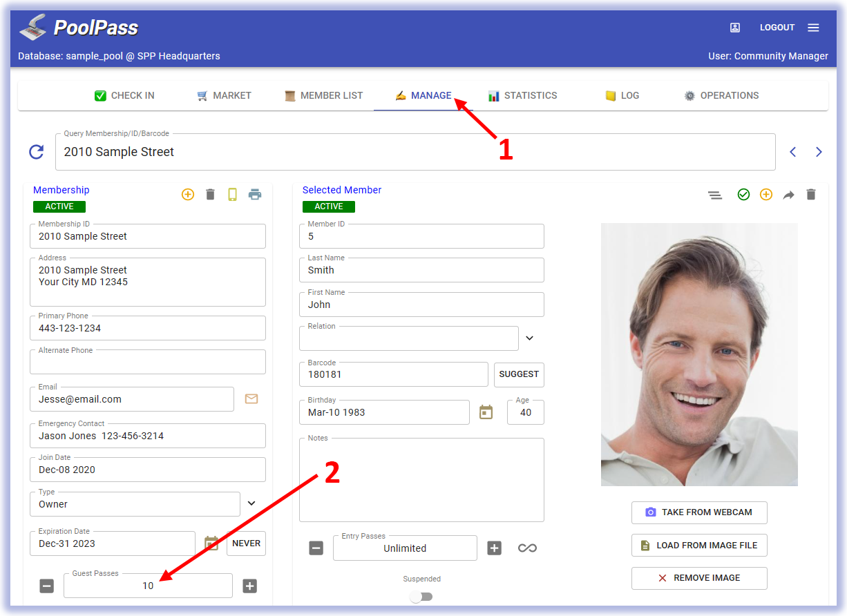Print membership printer icon
This screenshot has height=616, width=847.
point(255,195)
